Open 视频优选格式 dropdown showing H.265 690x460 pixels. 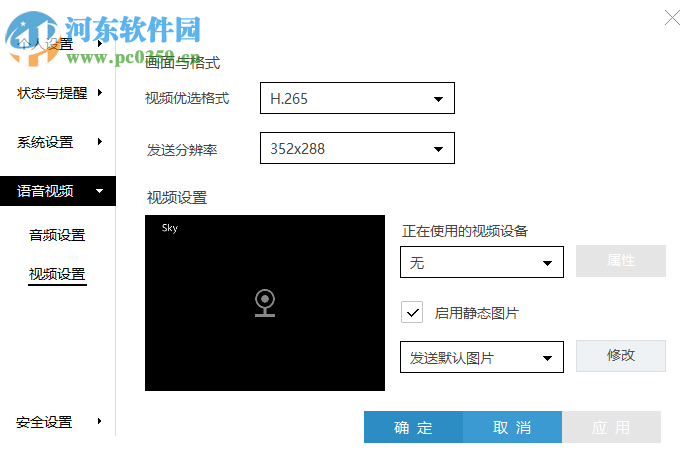[x=357, y=98]
